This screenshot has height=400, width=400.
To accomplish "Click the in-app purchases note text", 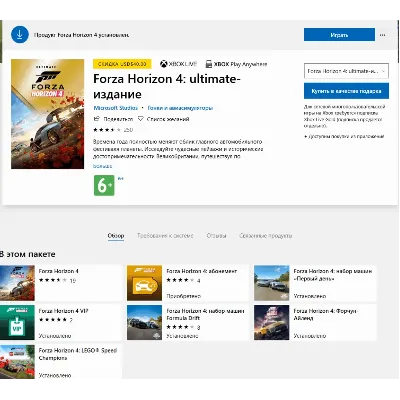I will (344, 136).
